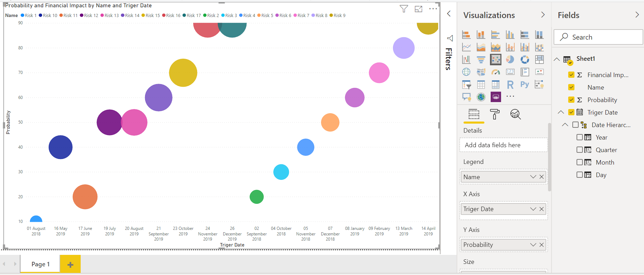Collapse the Visualizations pane
The height and width of the screenshot is (275, 644).
point(543,15)
